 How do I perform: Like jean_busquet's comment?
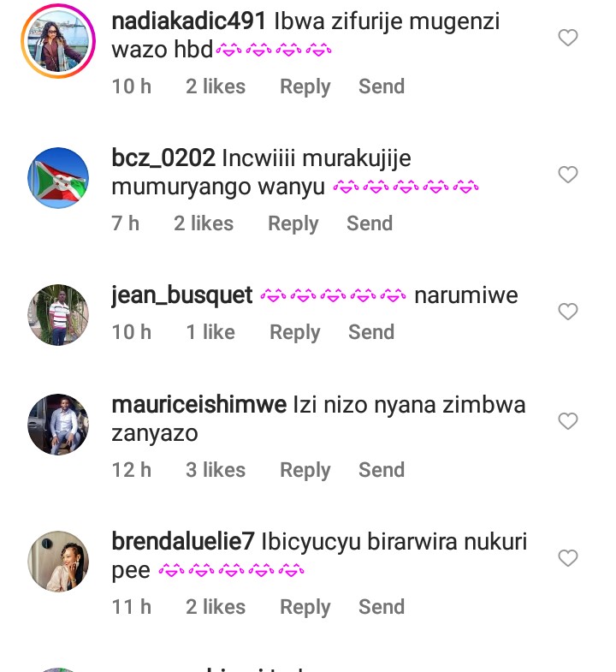click(x=568, y=312)
